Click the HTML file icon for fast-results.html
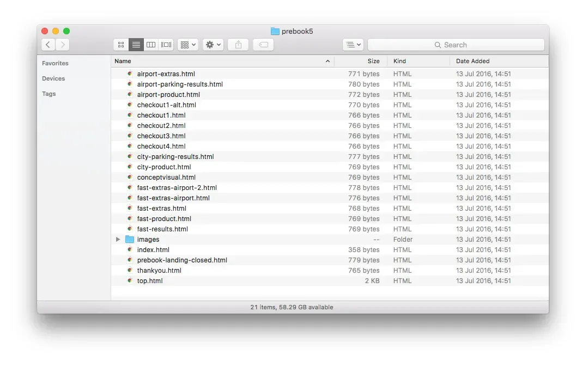Image resolution: width=588 pixels, height=367 pixels. (130, 229)
